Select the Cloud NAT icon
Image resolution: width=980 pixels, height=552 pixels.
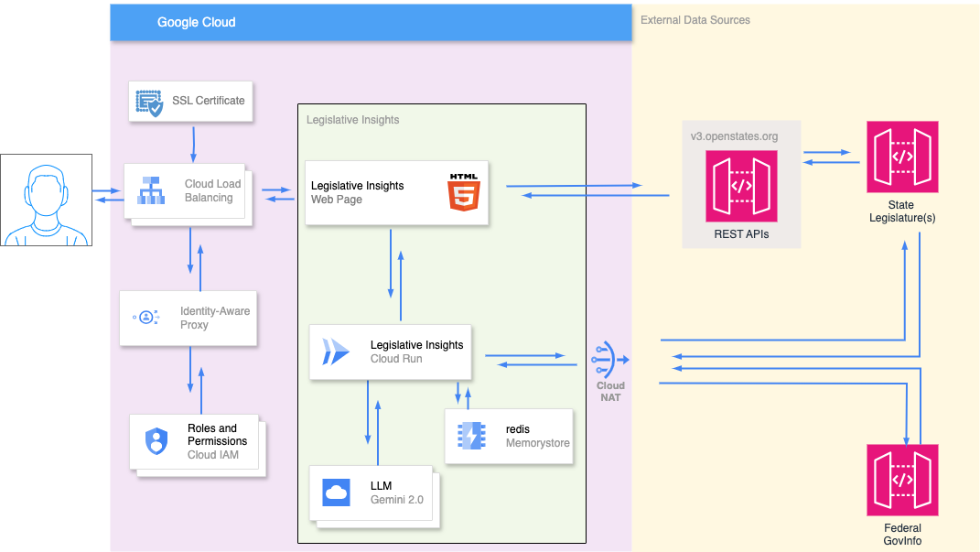[609, 360]
